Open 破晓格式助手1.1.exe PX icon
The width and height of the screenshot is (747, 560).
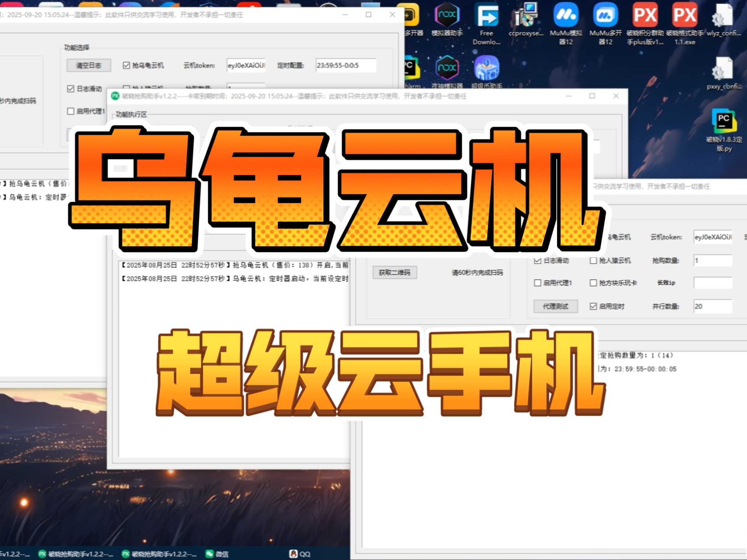(x=685, y=24)
